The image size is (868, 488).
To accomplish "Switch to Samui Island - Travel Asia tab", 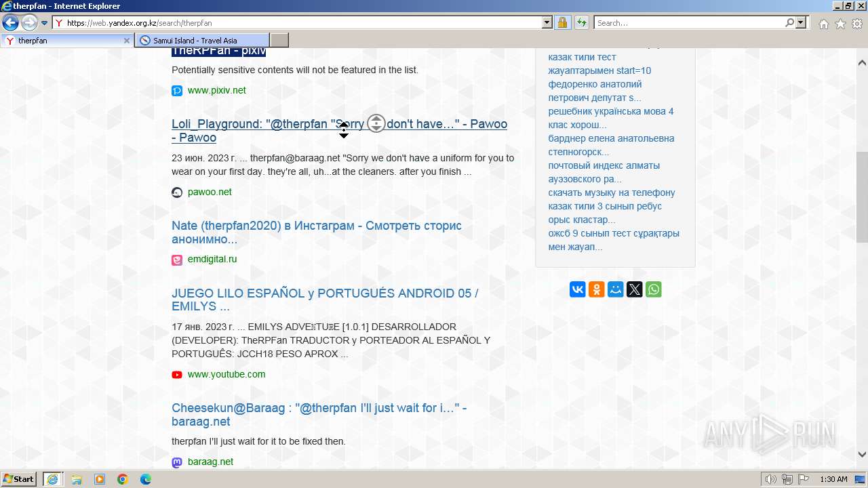I will (202, 41).
